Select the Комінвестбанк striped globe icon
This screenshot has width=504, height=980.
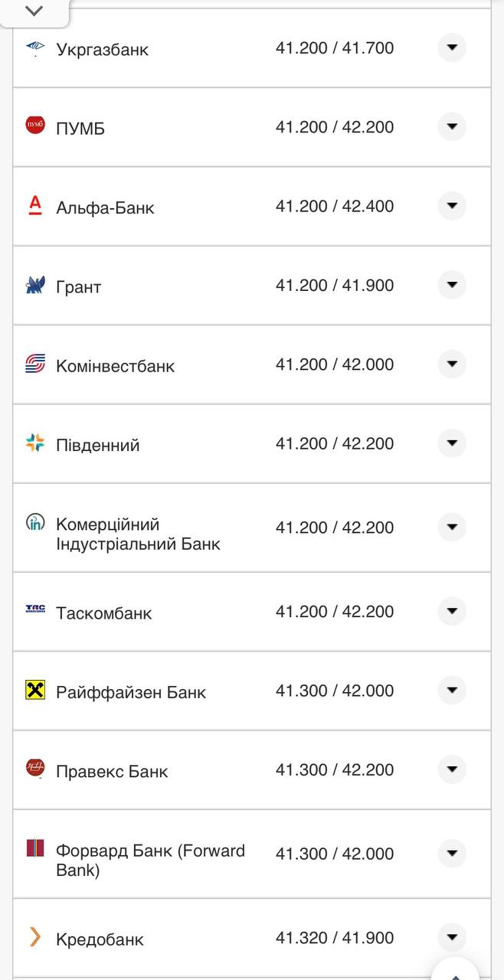coord(33,364)
